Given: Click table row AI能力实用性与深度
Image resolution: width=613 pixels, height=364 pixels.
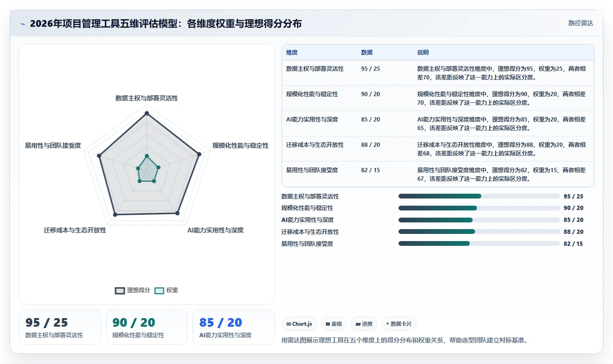Looking at the screenshot, I should 438,123.
